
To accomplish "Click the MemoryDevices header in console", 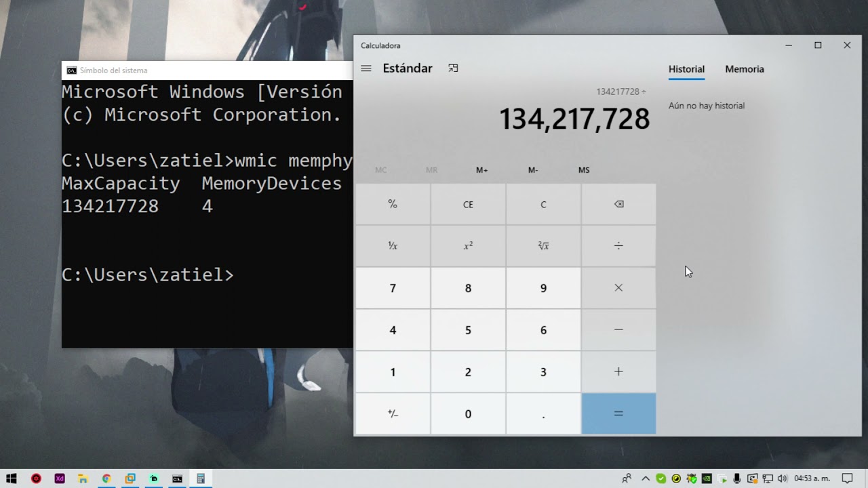I will point(271,183).
